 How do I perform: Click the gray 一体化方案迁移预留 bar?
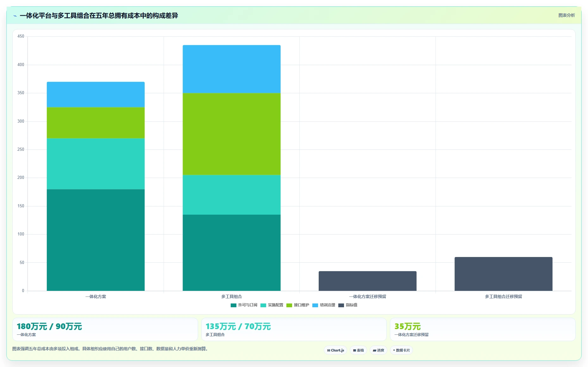click(367, 281)
